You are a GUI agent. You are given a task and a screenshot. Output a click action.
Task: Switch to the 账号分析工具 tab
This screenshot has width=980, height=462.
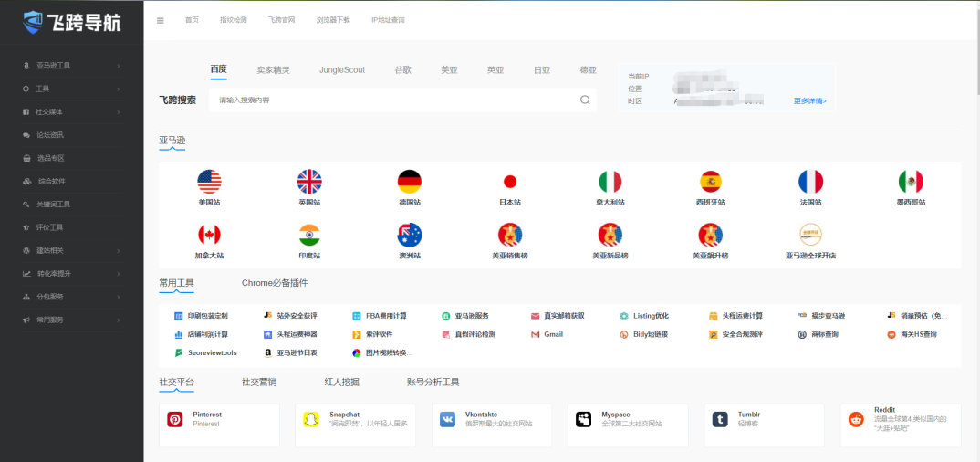tap(433, 382)
